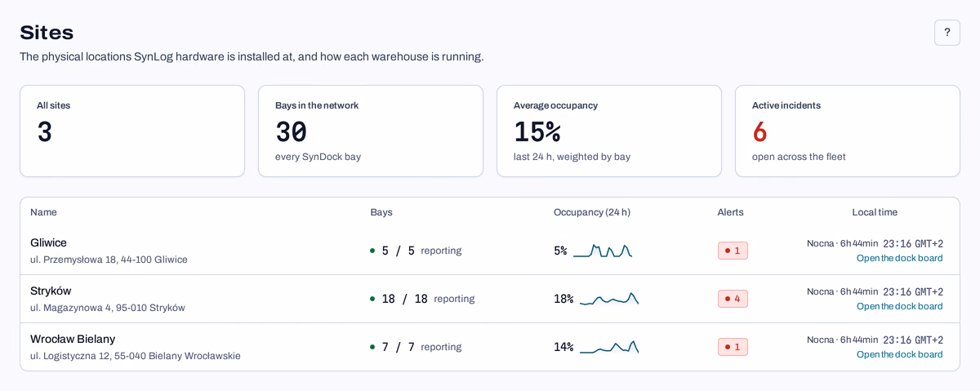Click address ul. Logistyczna 12, 55-040 Bielany Wrocławskie
Screen dimensions: 980x391
(x=136, y=356)
